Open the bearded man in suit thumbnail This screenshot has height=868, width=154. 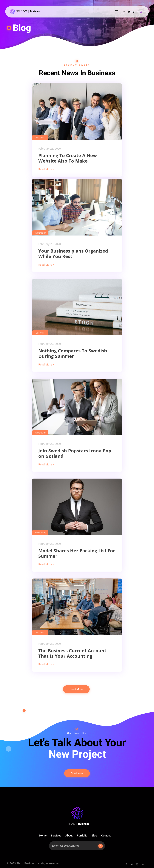pyautogui.click(x=77, y=506)
